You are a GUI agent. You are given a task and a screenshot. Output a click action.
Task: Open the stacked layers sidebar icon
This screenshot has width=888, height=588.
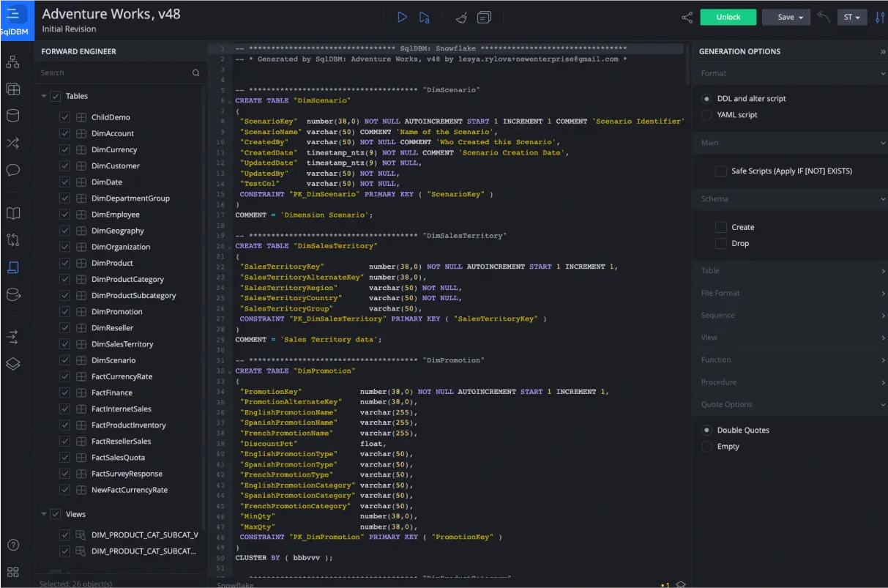click(x=12, y=364)
